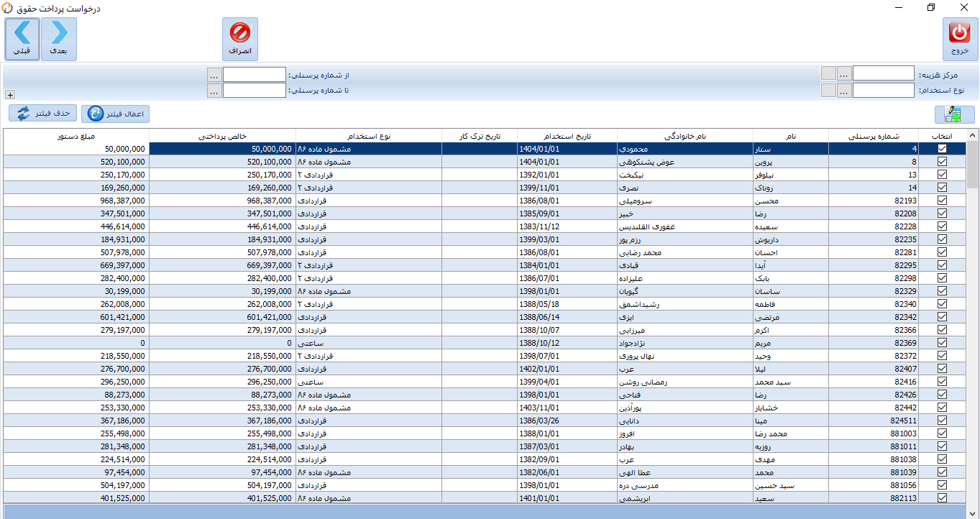Viewport: 980px width, 519px height.
Task: Sort by خالص پرداختی column header
Action: (222, 136)
